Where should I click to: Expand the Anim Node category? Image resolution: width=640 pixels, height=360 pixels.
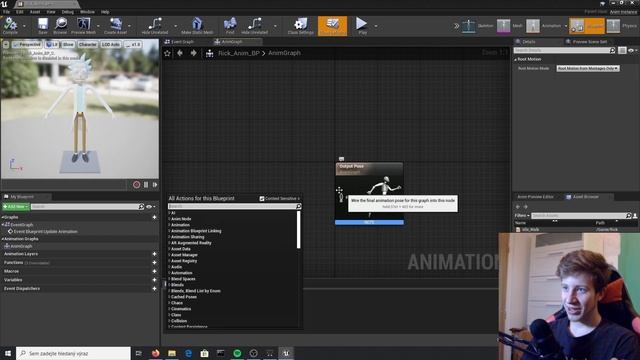(169, 219)
